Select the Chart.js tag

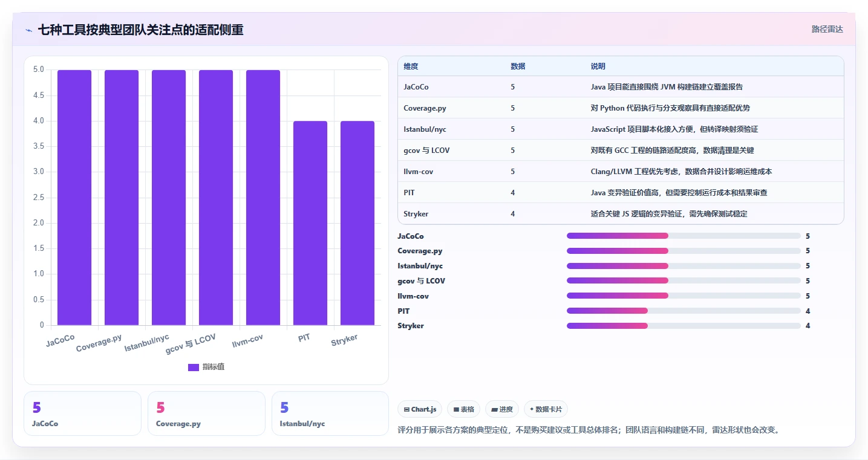(x=420, y=409)
